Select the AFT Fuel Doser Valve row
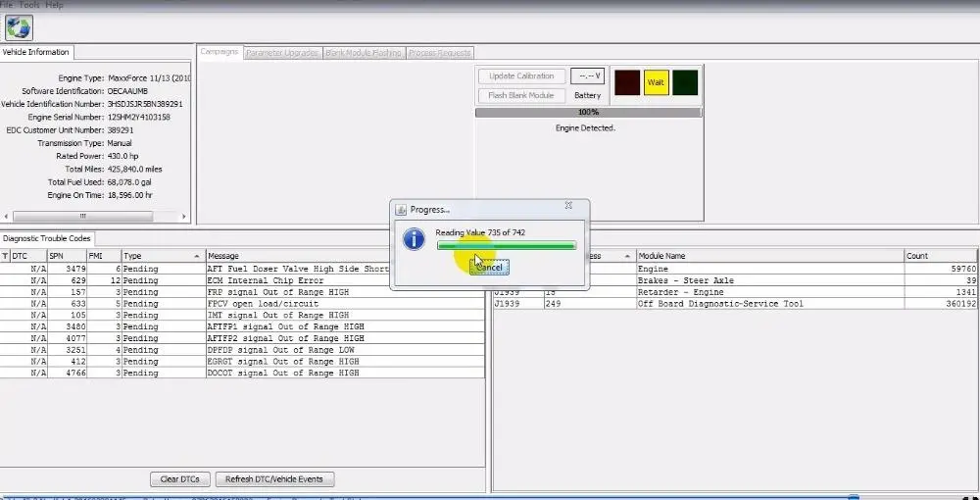 (242, 269)
